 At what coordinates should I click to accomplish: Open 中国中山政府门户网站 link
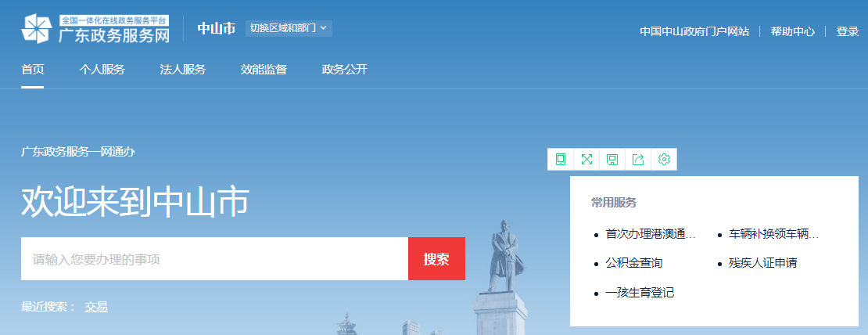[x=694, y=32]
